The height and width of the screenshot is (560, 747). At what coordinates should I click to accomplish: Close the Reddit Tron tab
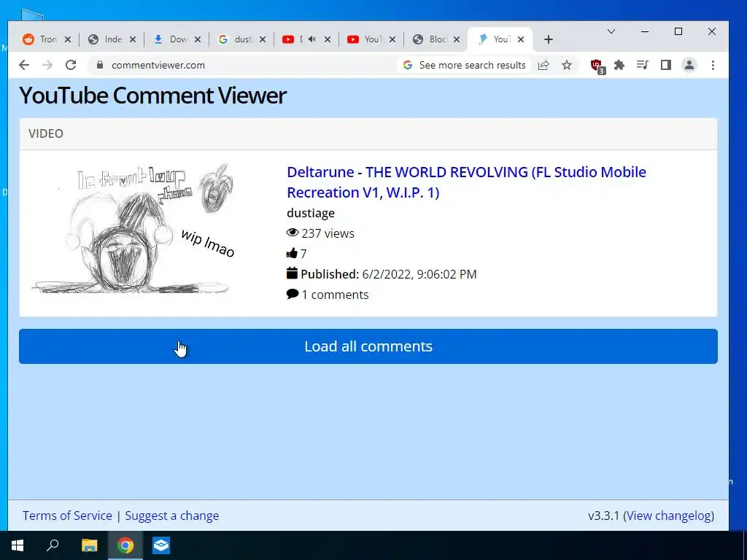68,39
